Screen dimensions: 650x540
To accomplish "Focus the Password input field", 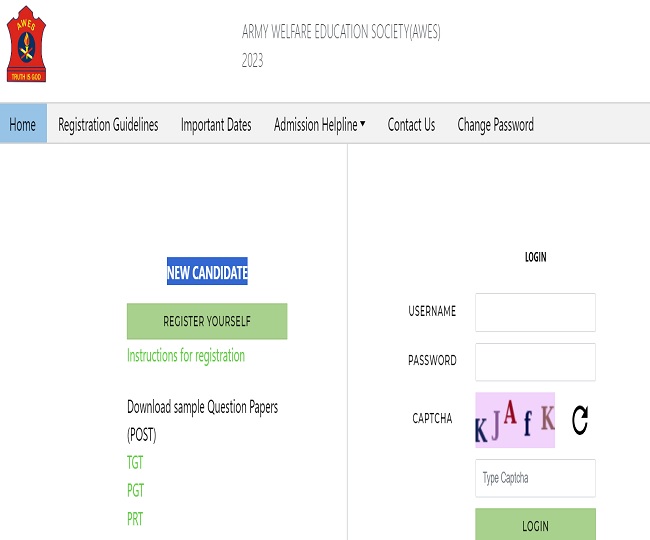I will coord(535,361).
